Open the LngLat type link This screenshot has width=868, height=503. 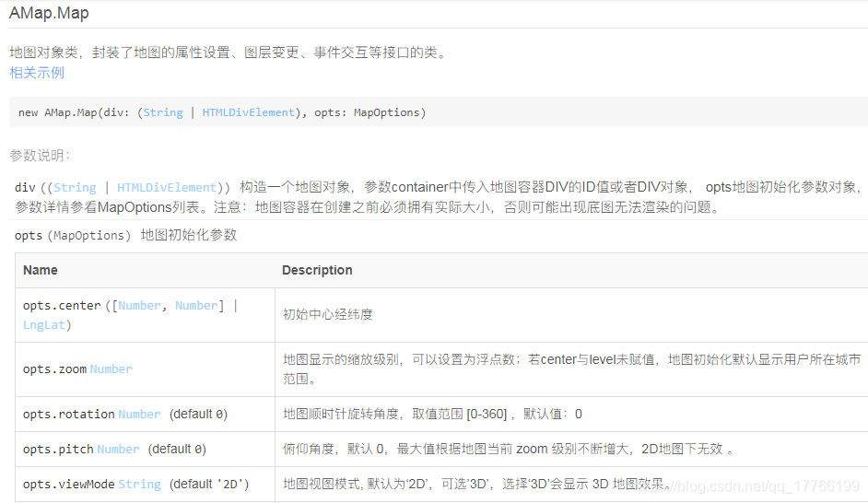(44, 325)
